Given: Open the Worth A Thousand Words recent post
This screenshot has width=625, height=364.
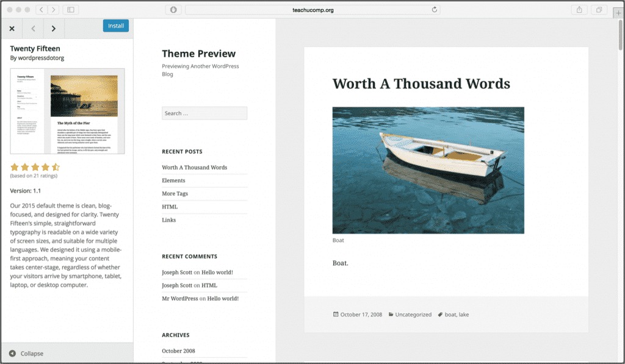Looking at the screenshot, I should click(195, 167).
